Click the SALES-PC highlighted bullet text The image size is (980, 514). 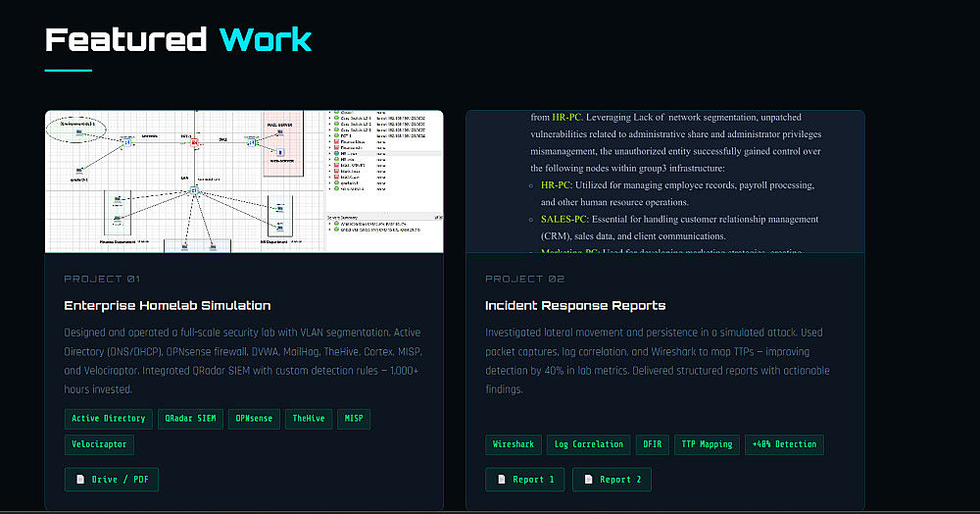tap(563, 220)
